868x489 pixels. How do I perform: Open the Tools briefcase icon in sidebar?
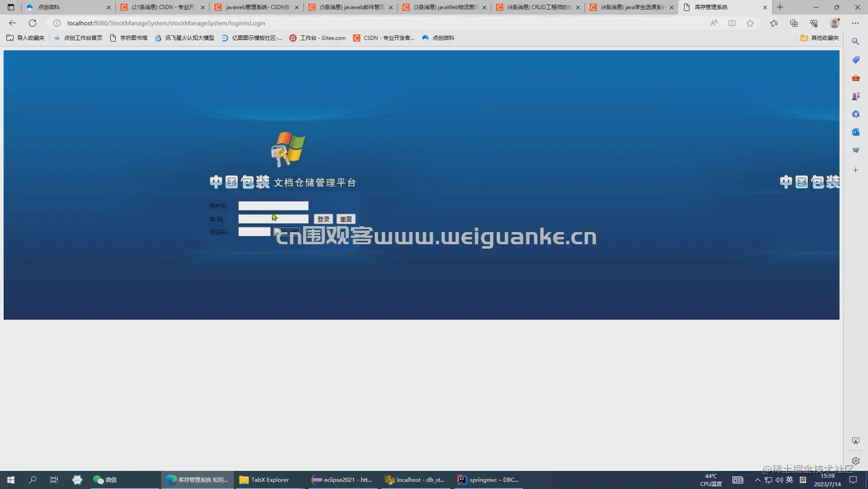tap(855, 78)
